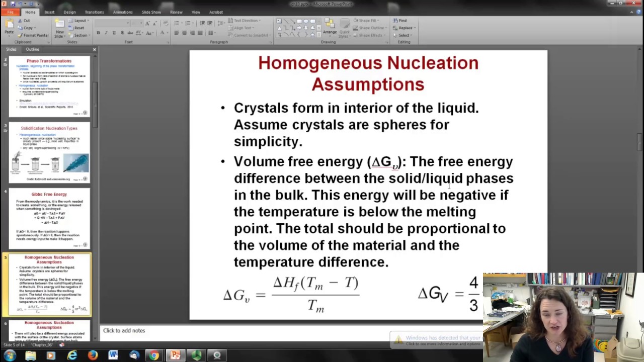
Task: Increase list indent level
Action: [x=210, y=23]
